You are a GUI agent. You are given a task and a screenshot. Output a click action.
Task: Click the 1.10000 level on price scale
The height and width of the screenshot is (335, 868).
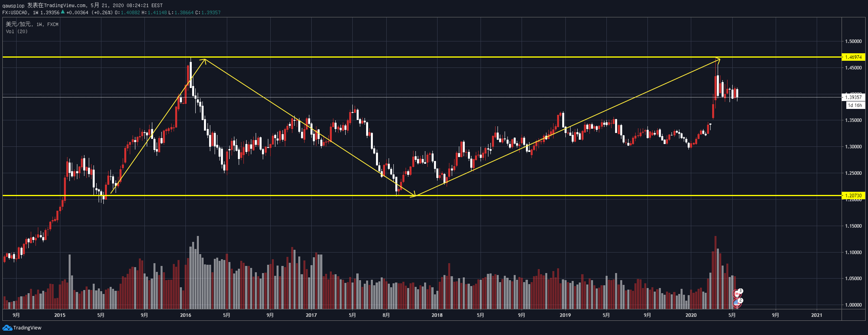[853, 253]
